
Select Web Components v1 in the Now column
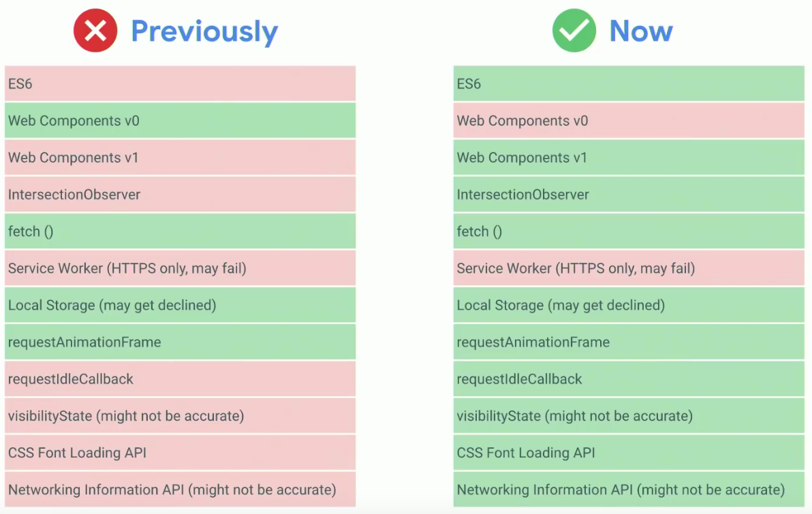[x=629, y=157]
